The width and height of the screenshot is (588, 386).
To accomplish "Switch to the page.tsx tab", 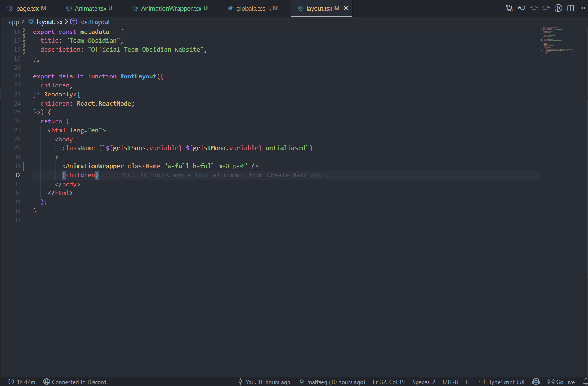I will click(x=27, y=8).
